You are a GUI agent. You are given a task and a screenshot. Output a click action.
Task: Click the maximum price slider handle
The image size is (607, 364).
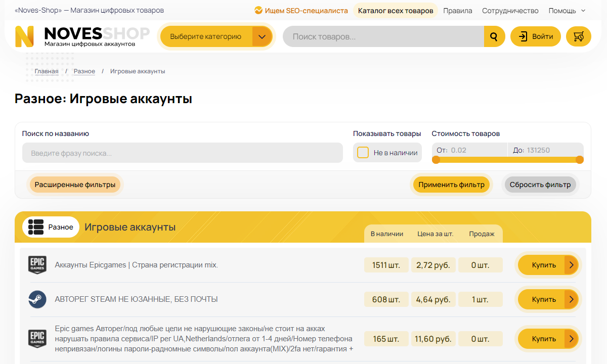[x=580, y=160]
